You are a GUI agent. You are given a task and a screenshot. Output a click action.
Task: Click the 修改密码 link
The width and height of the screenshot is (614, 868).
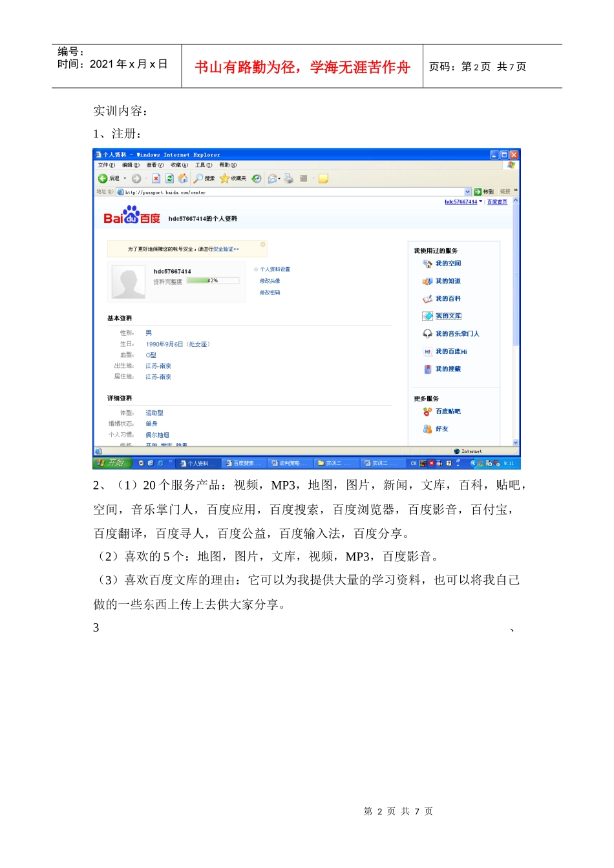click(270, 293)
